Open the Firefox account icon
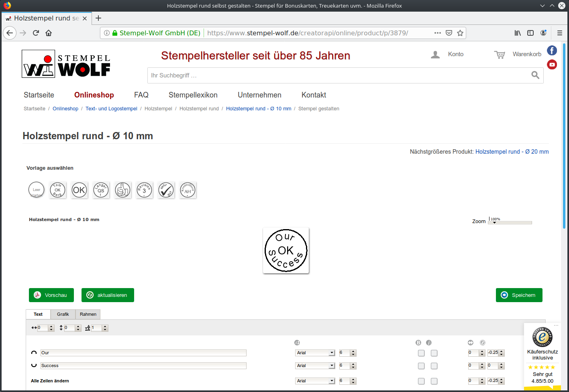Screen dimensions: 569x392 (543, 33)
